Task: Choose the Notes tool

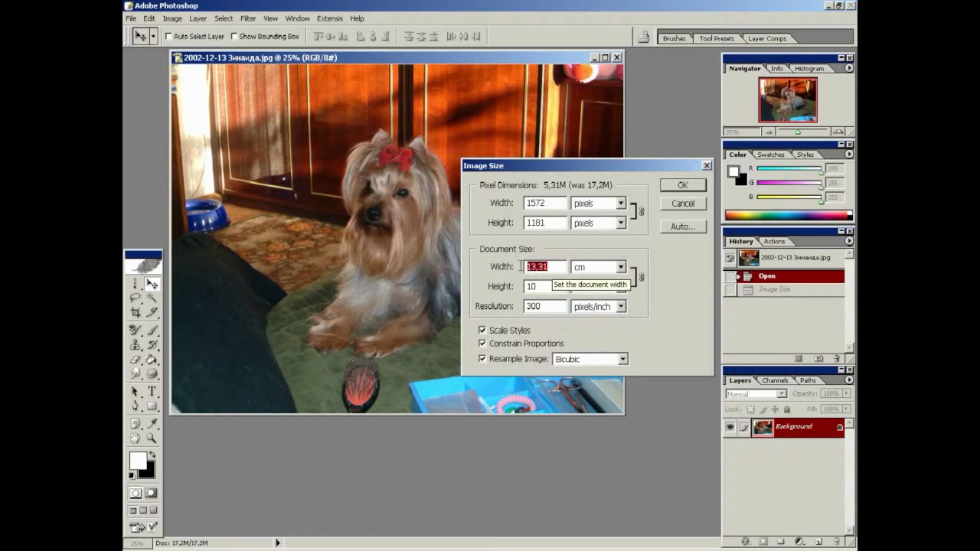Action: pos(136,424)
